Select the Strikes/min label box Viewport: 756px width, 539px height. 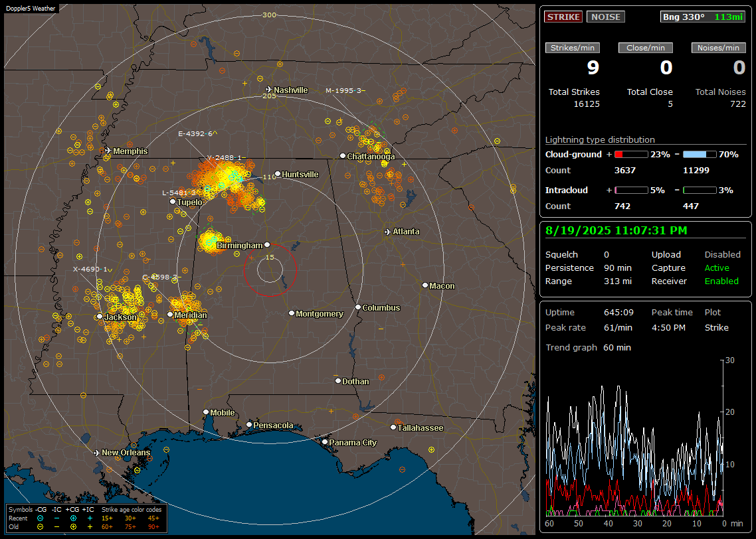click(572, 48)
